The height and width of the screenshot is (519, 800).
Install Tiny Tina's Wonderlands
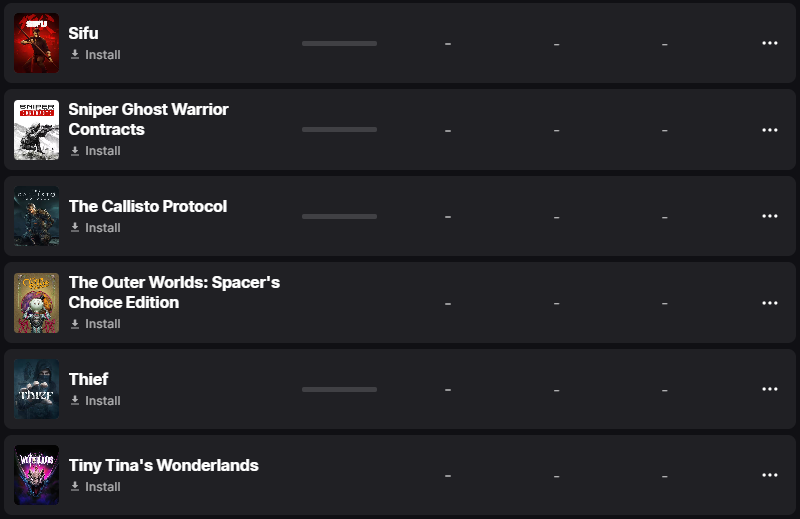95,486
